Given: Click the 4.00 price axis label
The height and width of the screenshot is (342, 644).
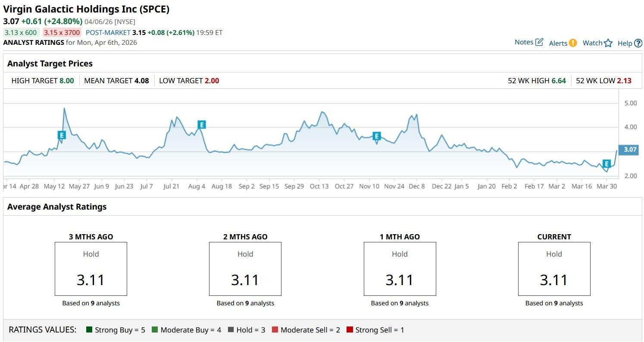Looking at the screenshot, I should [631, 127].
